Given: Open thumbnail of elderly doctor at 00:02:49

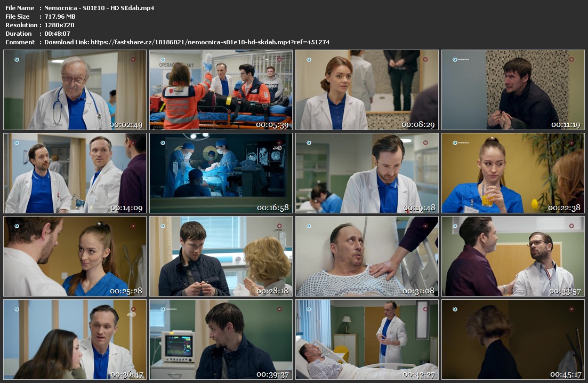Looking at the screenshot, I should click(x=75, y=90).
